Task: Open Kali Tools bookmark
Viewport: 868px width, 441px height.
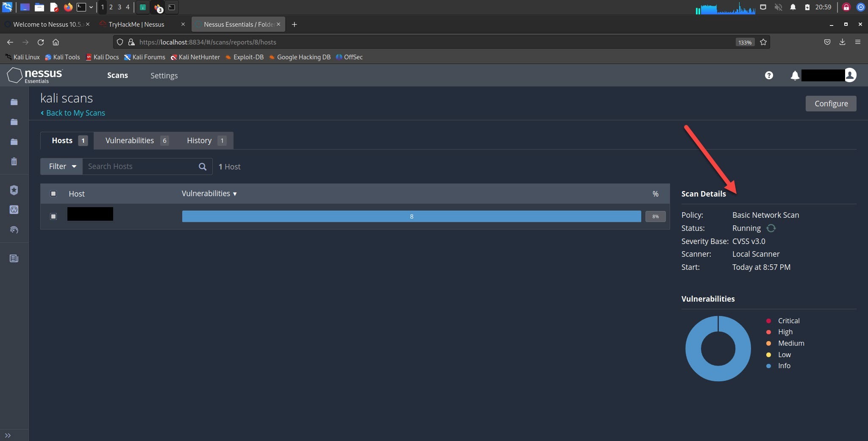Action: click(62, 57)
